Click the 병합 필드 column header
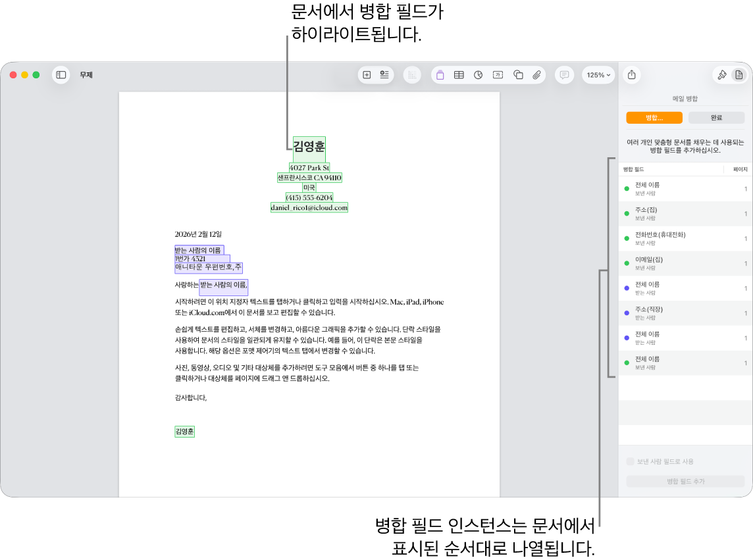Image resolution: width=753 pixels, height=560 pixels. (633, 170)
